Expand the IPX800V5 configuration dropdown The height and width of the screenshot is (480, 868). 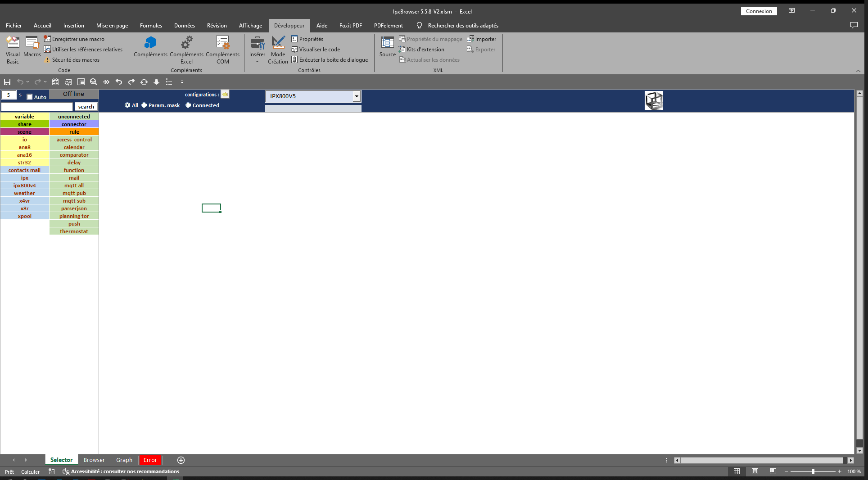[357, 96]
